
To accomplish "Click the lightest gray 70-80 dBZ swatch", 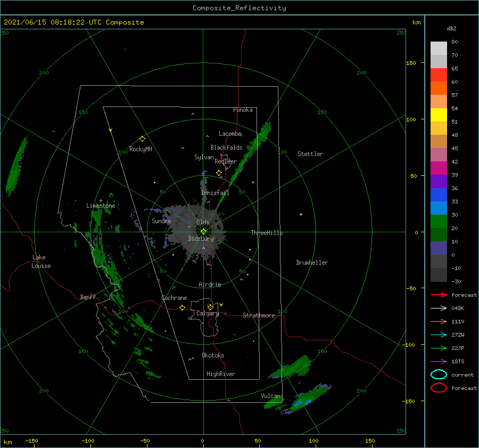I will pyautogui.click(x=439, y=48).
